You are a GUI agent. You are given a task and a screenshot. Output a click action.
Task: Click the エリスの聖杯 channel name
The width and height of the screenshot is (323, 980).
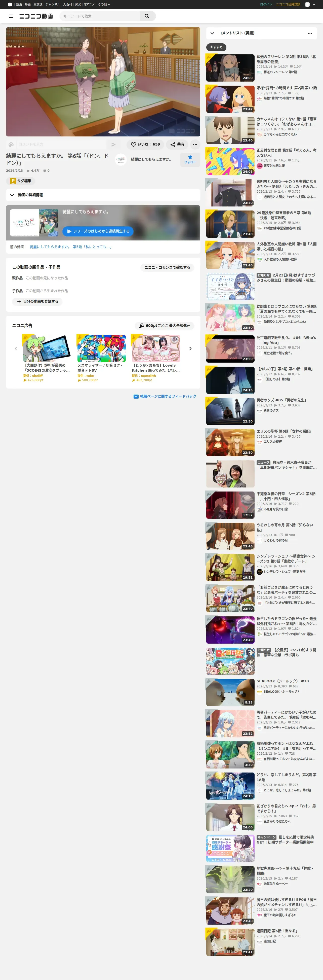[272, 442]
